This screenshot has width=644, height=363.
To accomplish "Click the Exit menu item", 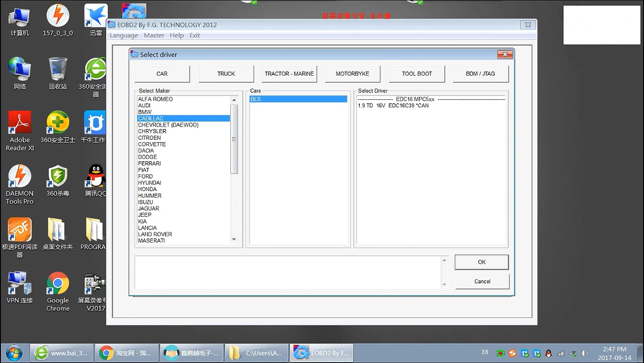I will pyautogui.click(x=195, y=35).
